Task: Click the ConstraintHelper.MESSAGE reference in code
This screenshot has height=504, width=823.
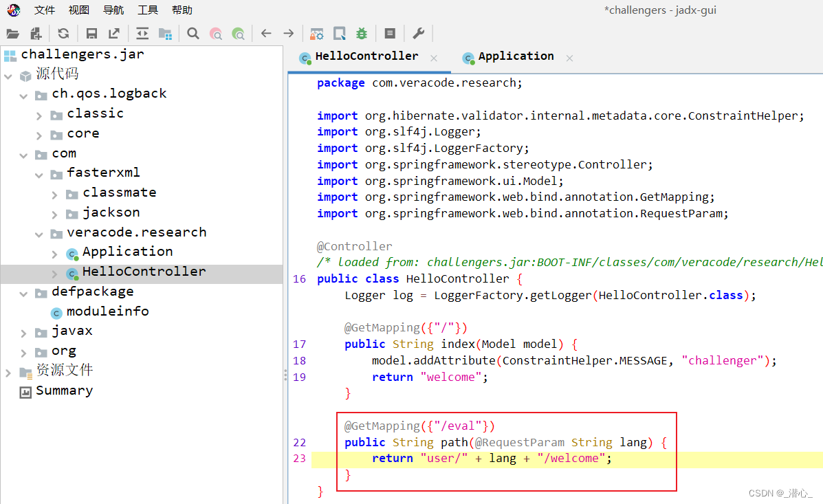Action: pyautogui.click(x=584, y=361)
